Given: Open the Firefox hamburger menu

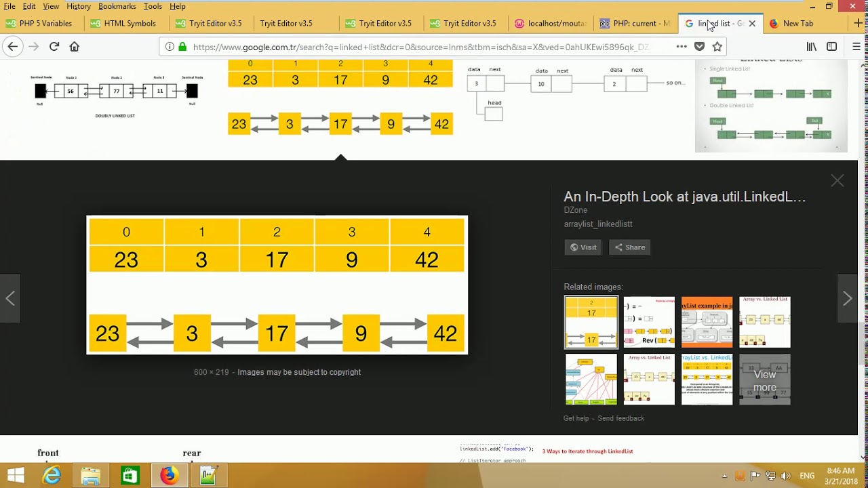Looking at the screenshot, I should [x=856, y=47].
